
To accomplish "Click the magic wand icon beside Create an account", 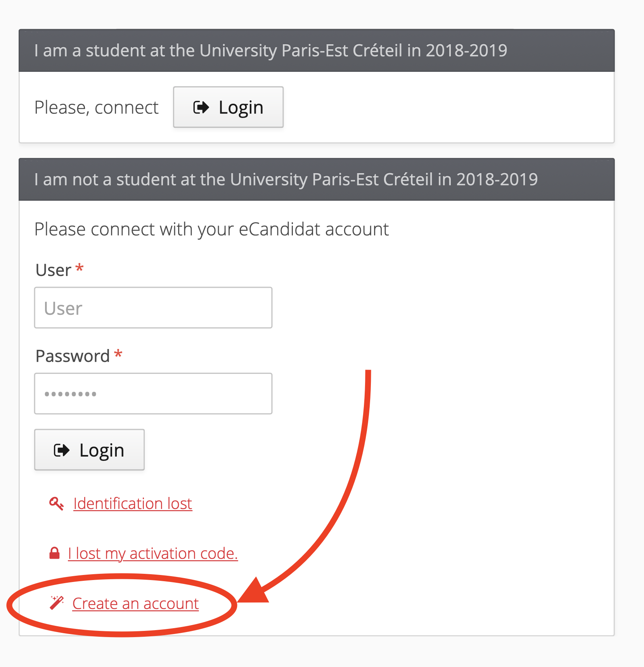I will coord(57,603).
